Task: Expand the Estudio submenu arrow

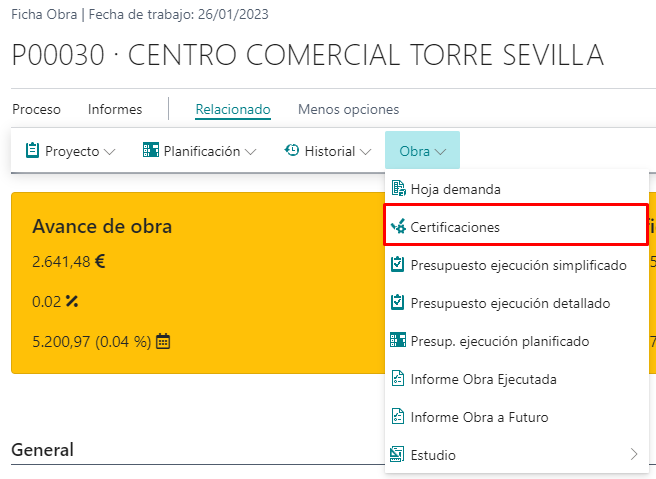Action: pos(634,454)
